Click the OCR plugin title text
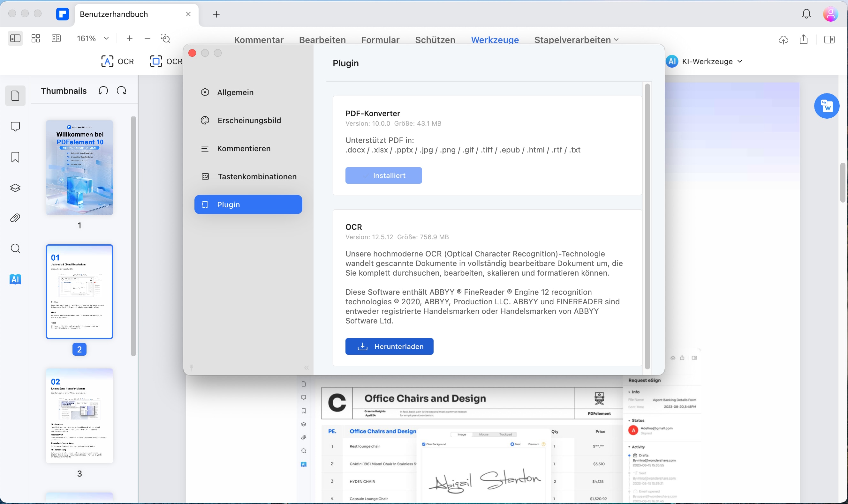 [x=353, y=227]
